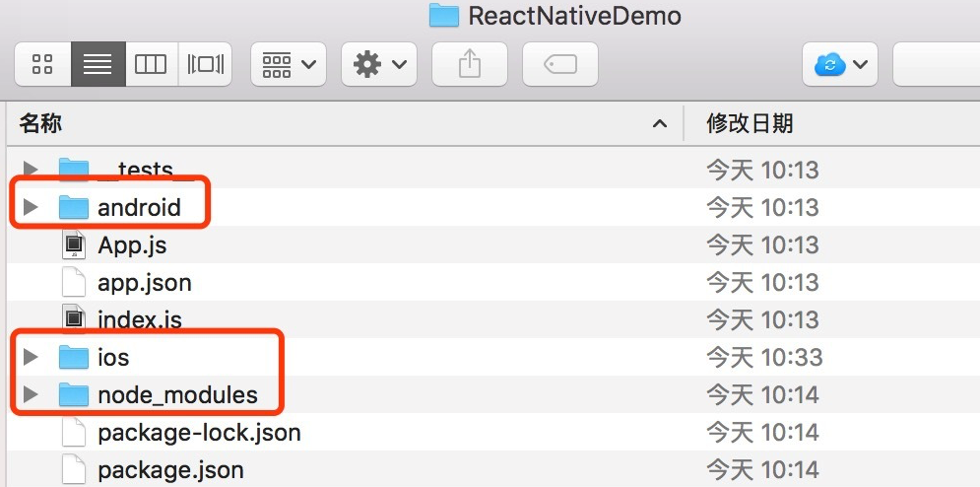The width and height of the screenshot is (980, 487).
Task: Select the app.json file name
Action: pos(145,283)
